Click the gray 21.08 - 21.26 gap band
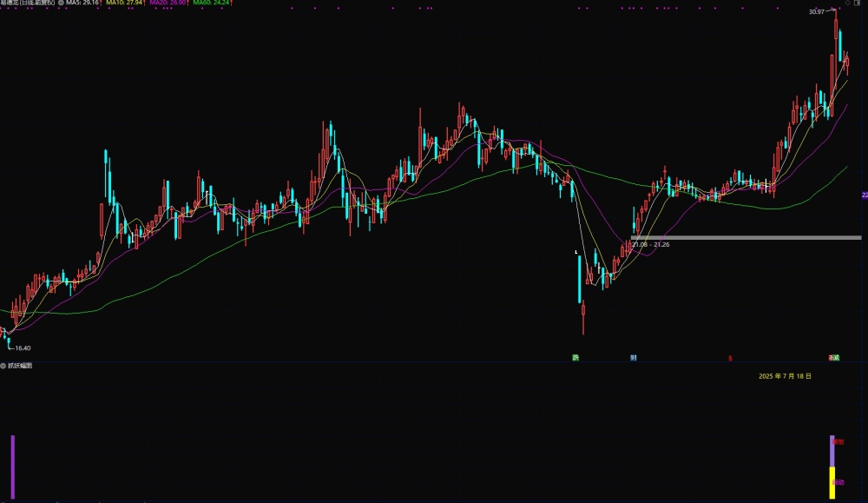The image size is (868, 503). point(746,238)
